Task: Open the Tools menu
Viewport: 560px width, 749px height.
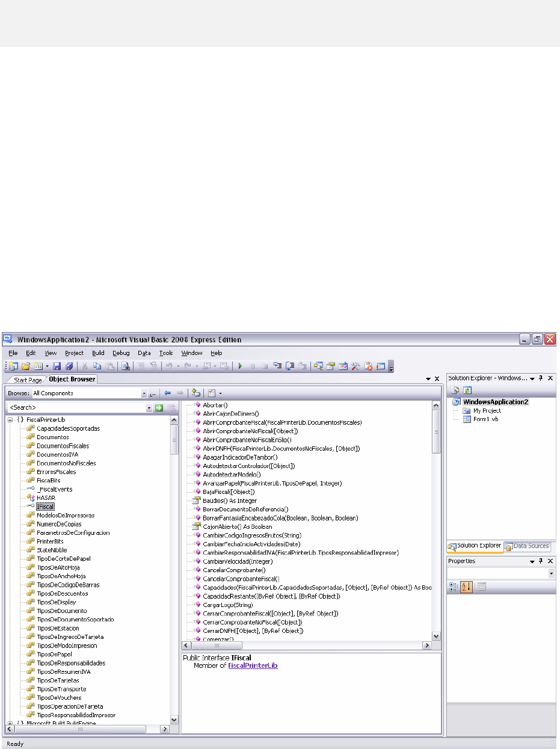Action: (x=166, y=353)
